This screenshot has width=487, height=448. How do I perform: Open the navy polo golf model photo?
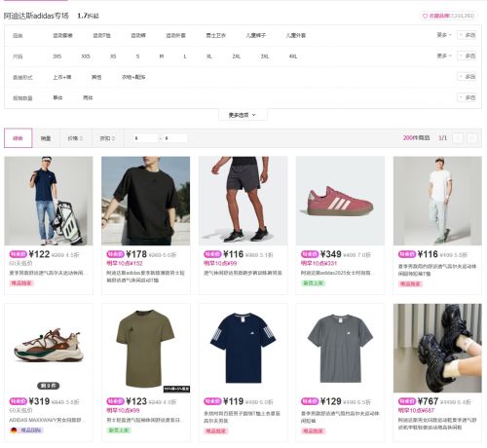click(x=49, y=201)
